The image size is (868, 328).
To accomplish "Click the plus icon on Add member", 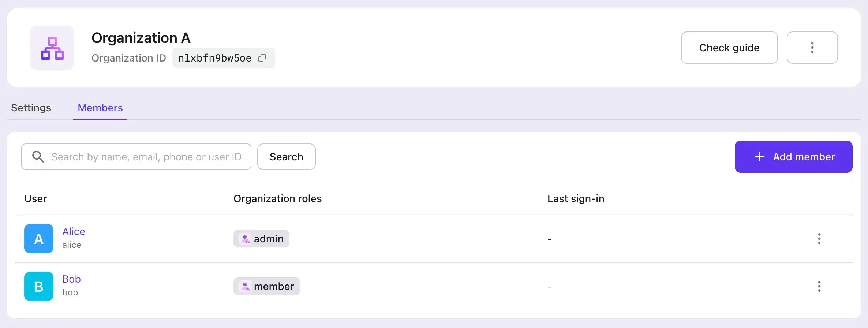I will coord(760,157).
